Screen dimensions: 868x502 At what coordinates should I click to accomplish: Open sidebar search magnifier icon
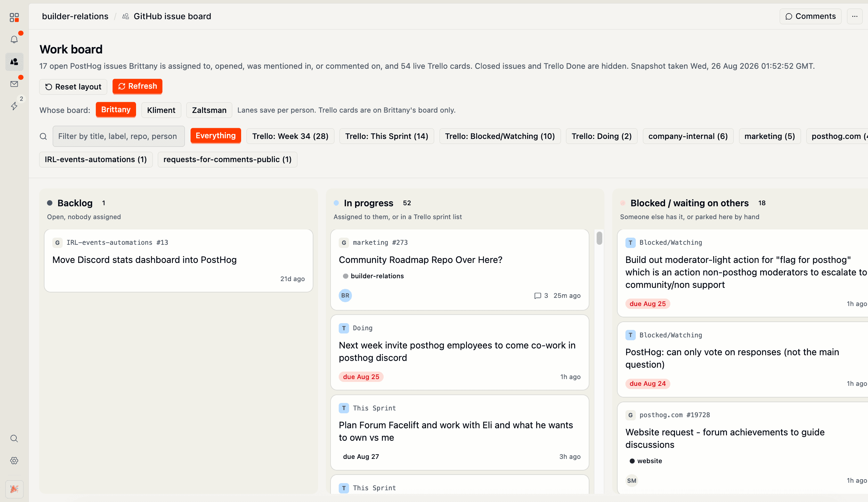(x=14, y=438)
